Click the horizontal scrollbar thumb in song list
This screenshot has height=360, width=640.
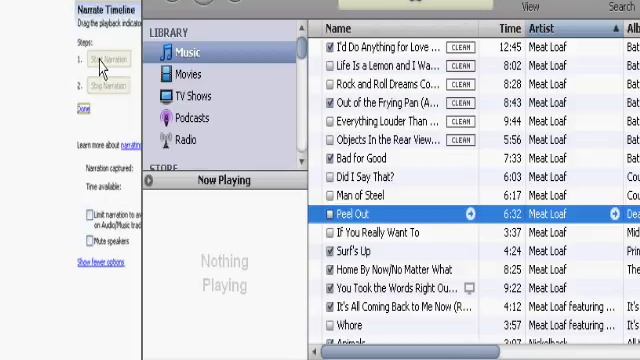click(x=410, y=351)
